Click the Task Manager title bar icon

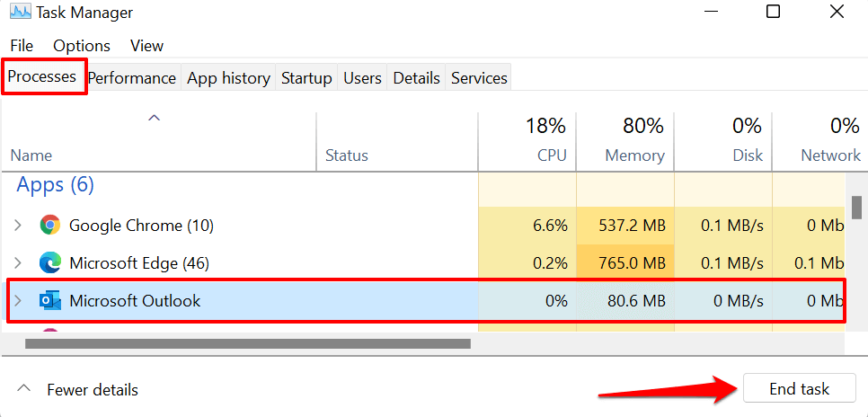tap(20, 13)
